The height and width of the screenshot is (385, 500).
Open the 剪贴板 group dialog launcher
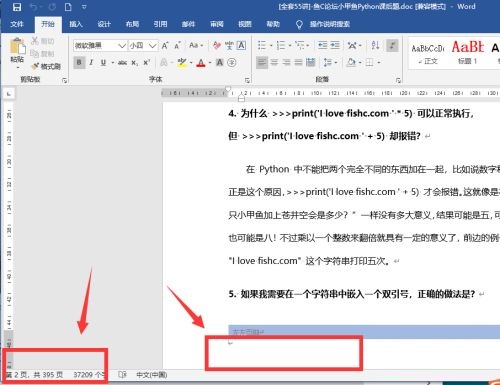click(x=65, y=80)
